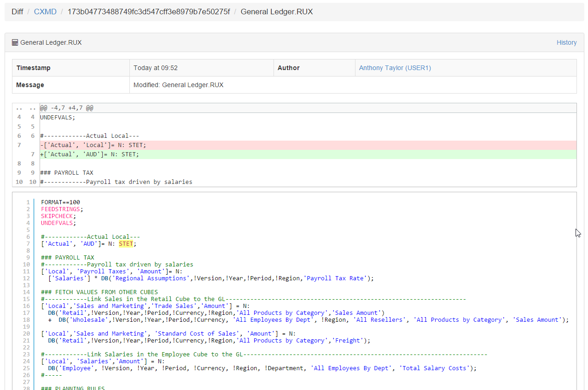This screenshot has width=588, height=390.
Task: Click 'Payroll Taxes' in code line 11
Action: (x=106, y=271)
